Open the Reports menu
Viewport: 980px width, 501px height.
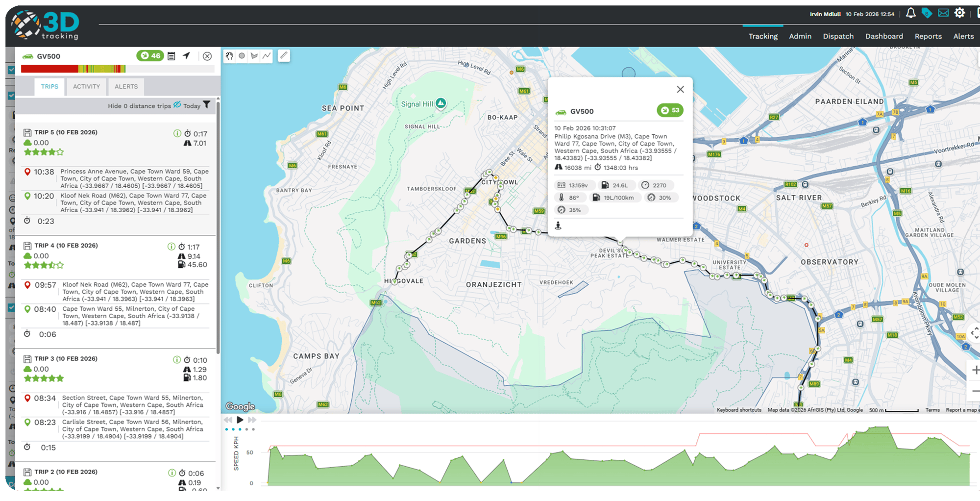coord(928,36)
